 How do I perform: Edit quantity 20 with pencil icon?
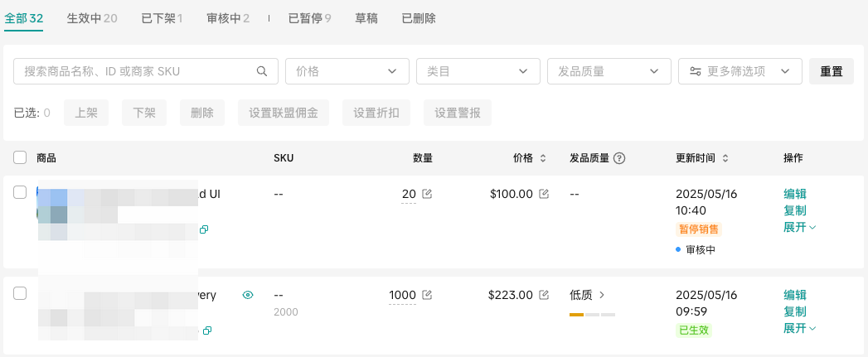point(427,194)
